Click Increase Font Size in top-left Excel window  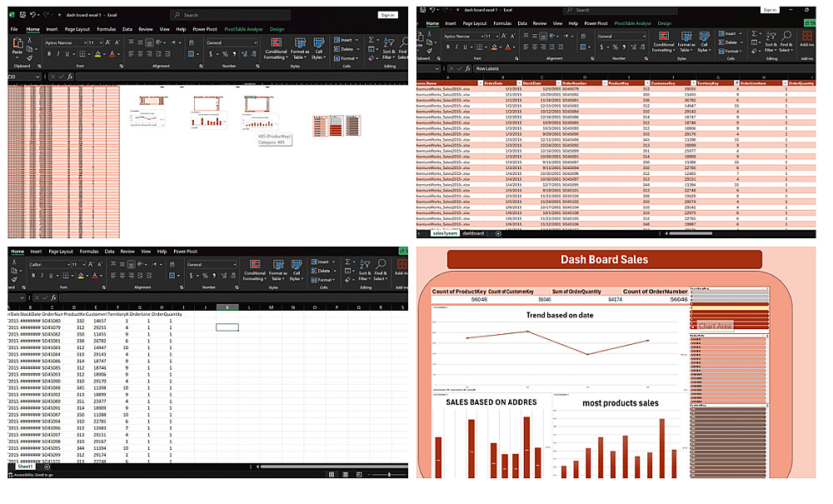coord(108,42)
